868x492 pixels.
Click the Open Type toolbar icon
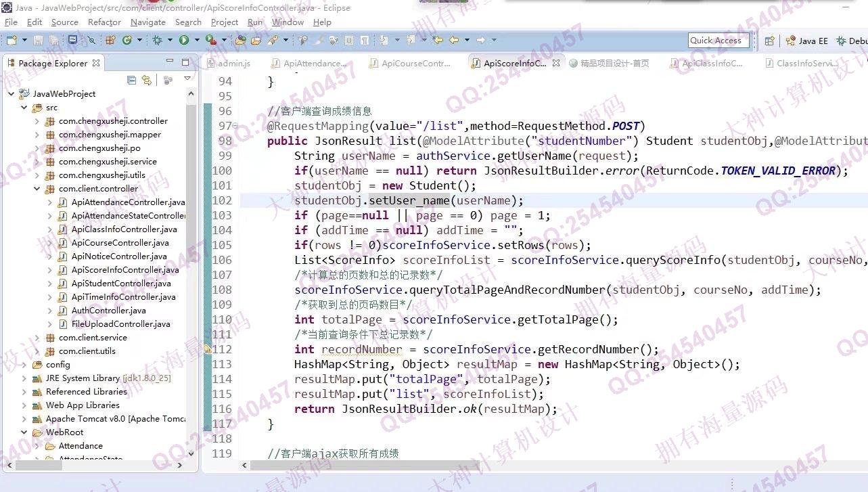tap(240, 40)
